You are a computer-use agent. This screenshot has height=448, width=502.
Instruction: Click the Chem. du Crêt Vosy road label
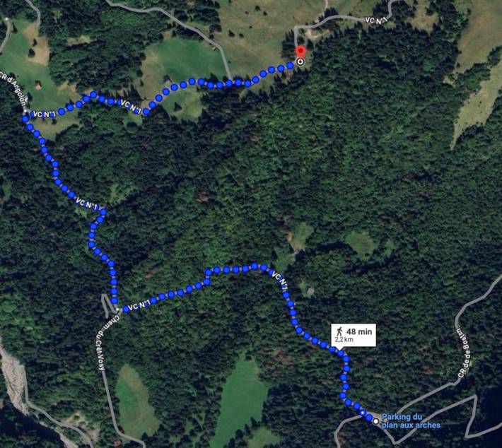point(104,342)
